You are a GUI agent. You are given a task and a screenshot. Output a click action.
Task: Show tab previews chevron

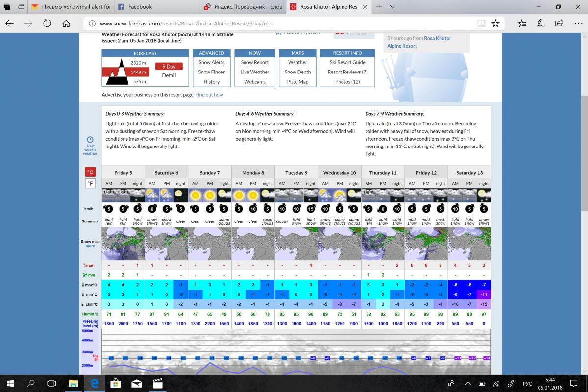[392, 7]
